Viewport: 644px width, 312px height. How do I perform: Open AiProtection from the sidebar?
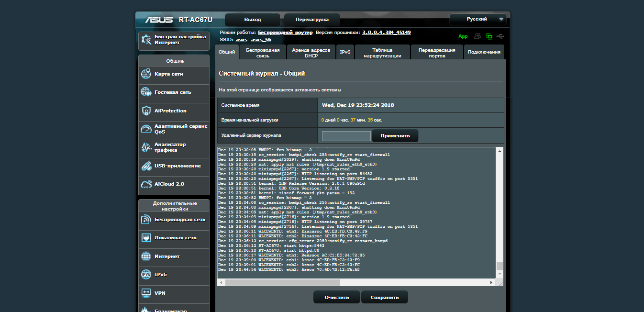coord(174,111)
